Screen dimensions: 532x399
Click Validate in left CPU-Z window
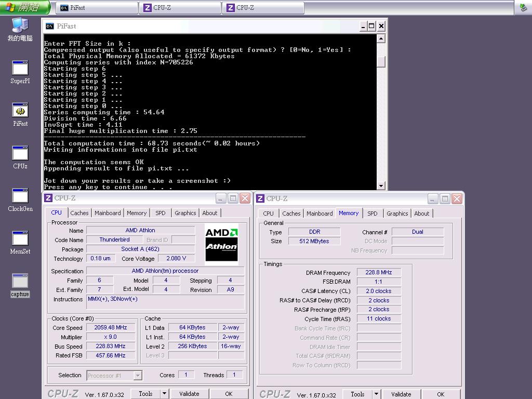tap(189, 394)
